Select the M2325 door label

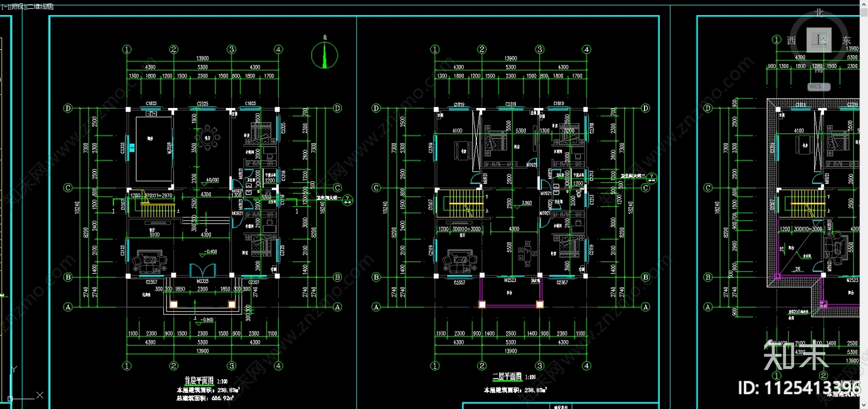coord(202,282)
